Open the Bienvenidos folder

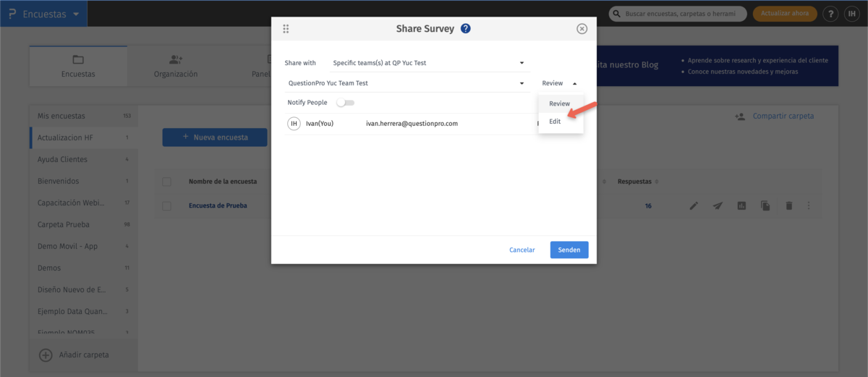83,181
